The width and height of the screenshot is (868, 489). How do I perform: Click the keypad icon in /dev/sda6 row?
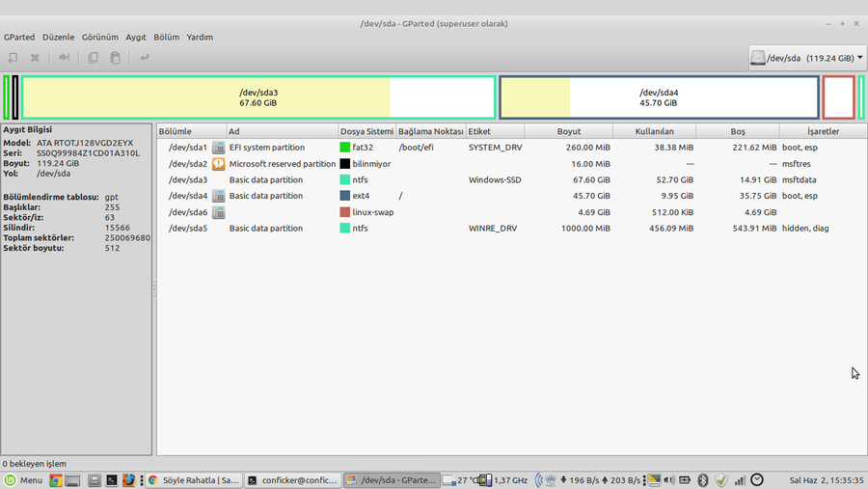click(219, 212)
